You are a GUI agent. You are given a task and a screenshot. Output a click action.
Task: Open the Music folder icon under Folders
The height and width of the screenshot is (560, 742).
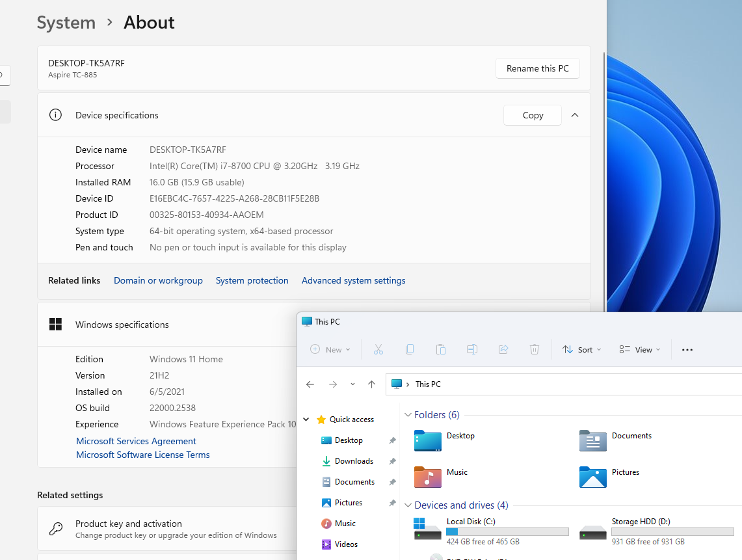point(428,477)
